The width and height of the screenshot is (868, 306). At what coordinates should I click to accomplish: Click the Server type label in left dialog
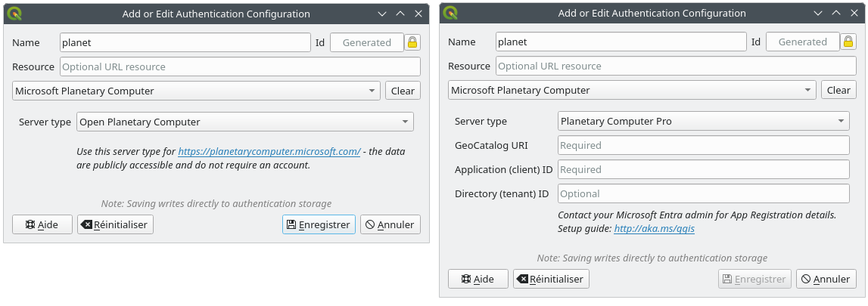45,122
